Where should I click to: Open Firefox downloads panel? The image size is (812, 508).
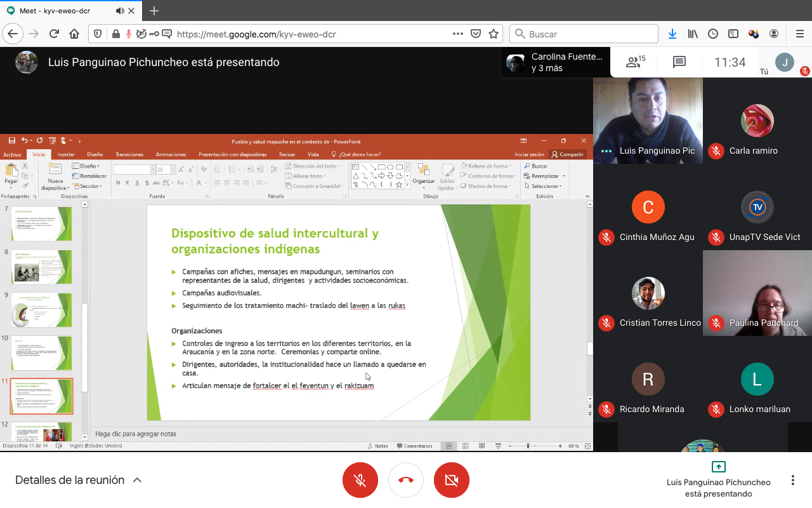tap(672, 34)
